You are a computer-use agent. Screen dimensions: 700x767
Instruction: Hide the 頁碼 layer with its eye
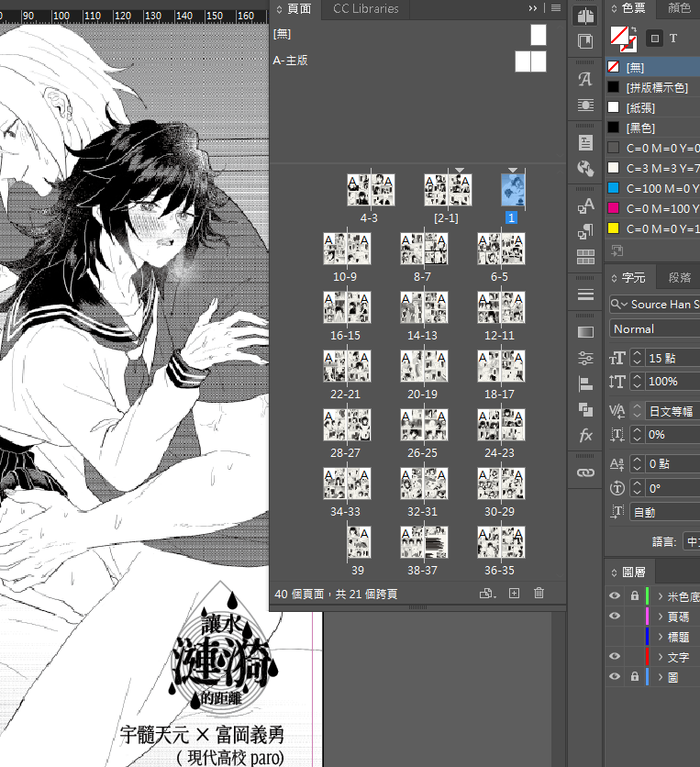(x=615, y=616)
